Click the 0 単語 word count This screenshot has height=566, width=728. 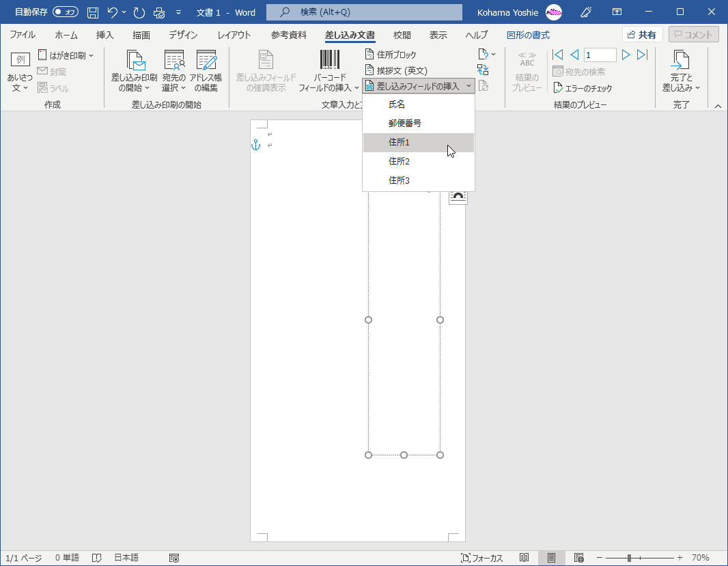point(67,558)
